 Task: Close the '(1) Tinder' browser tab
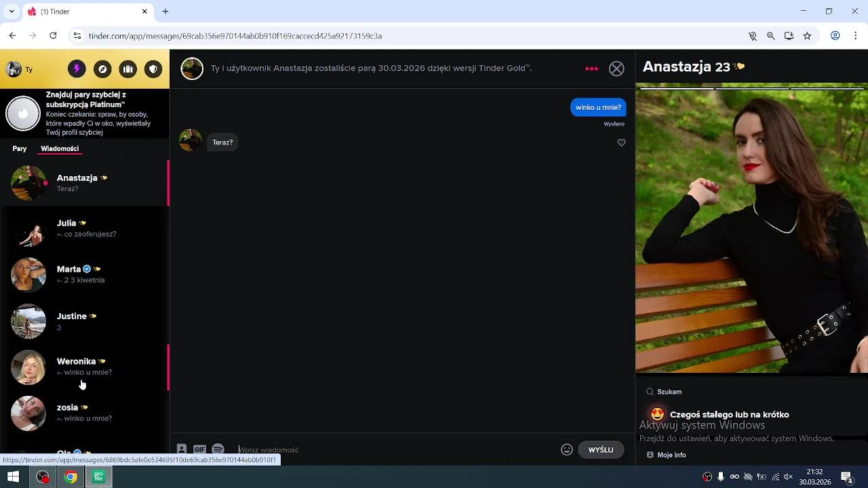click(144, 12)
